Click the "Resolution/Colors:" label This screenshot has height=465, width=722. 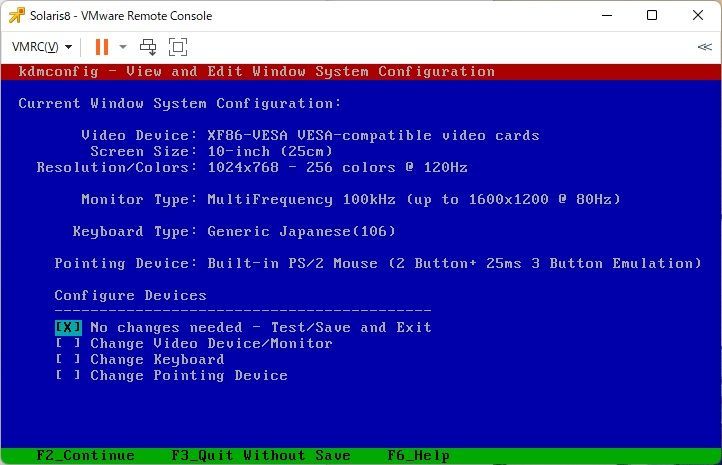(x=116, y=167)
